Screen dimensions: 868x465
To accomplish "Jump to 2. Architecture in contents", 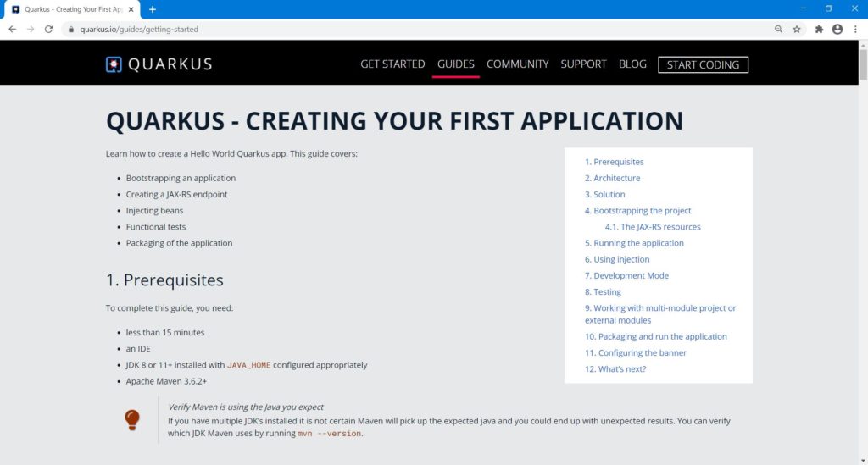I will point(612,178).
